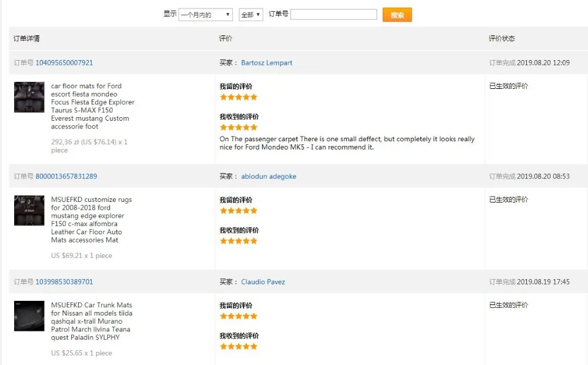
Task: Open the MSUEFKD customize rugs listing title
Action: (x=91, y=220)
